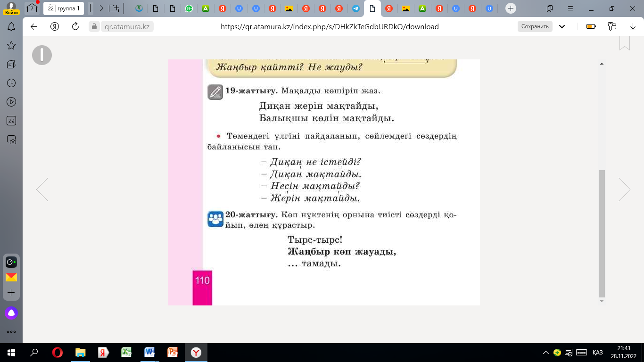Go to the next document page
The height and width of the screenshot is (362, 644).
coord(624,189)
